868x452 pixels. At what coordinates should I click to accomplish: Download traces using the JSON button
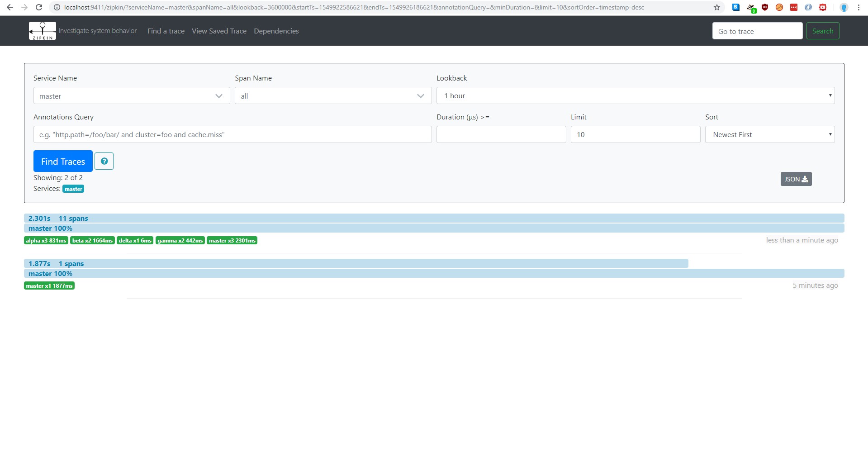tap(796, 179)
